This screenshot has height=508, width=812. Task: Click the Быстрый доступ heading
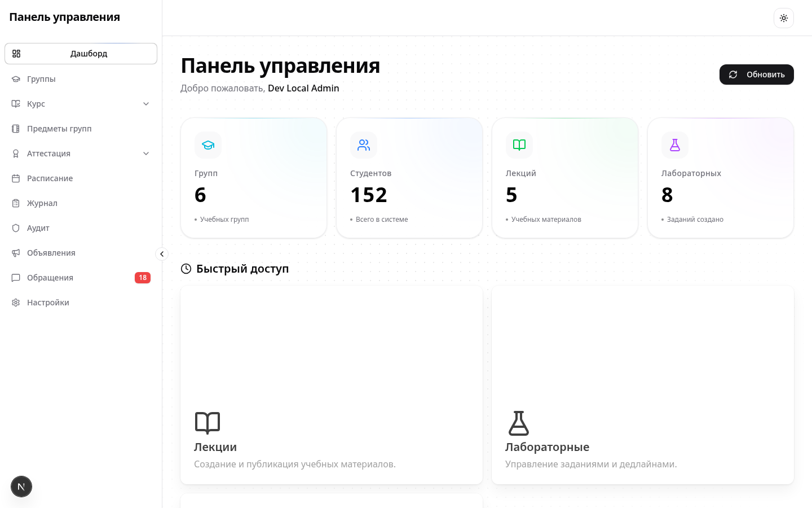[x=242, y=269]
